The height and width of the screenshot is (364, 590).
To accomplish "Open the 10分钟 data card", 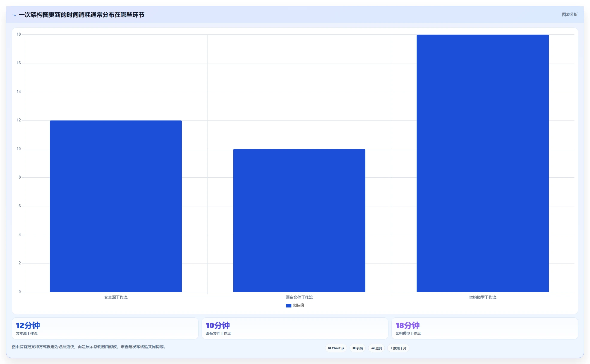I will (295, 328).
